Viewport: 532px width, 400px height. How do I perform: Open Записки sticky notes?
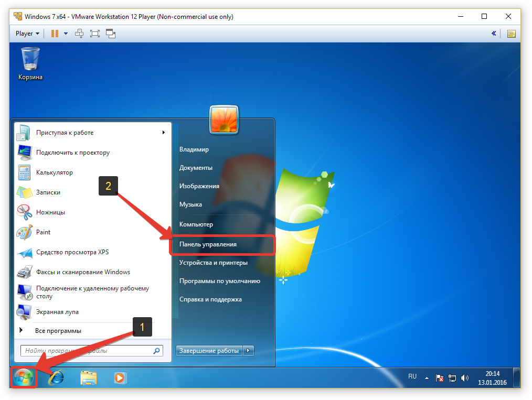tap(93, 192)
